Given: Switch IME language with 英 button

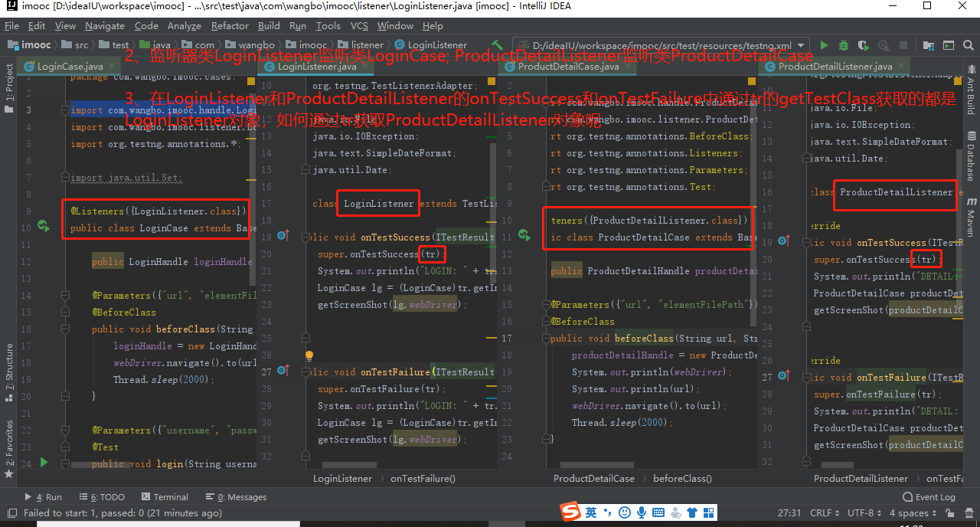Looking at the screenshot, I should click(x=591, y=512).
